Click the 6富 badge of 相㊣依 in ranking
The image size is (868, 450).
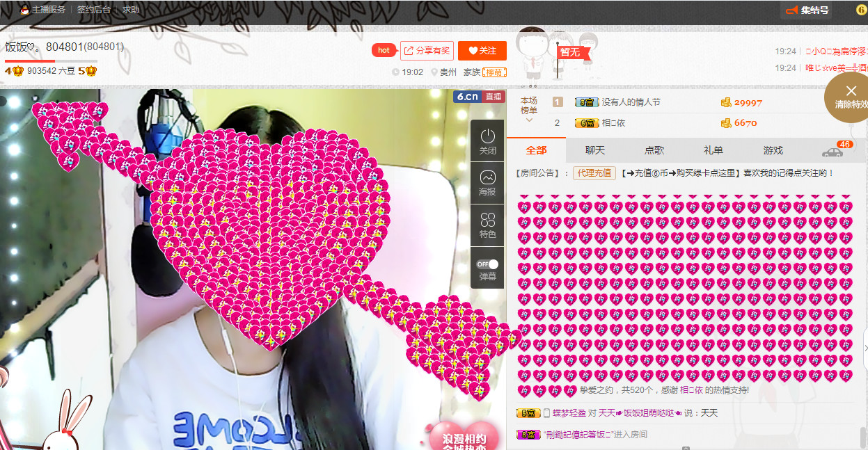[587, 123]
